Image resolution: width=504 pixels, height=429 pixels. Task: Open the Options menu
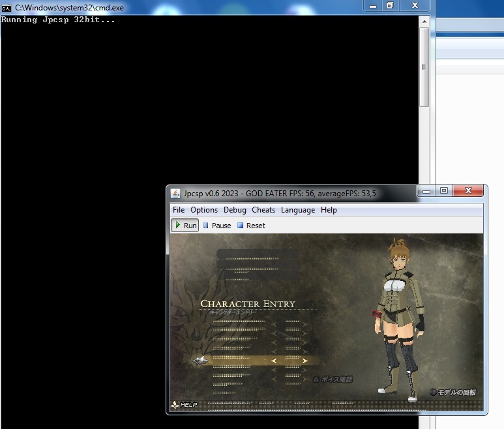[204, 210]
